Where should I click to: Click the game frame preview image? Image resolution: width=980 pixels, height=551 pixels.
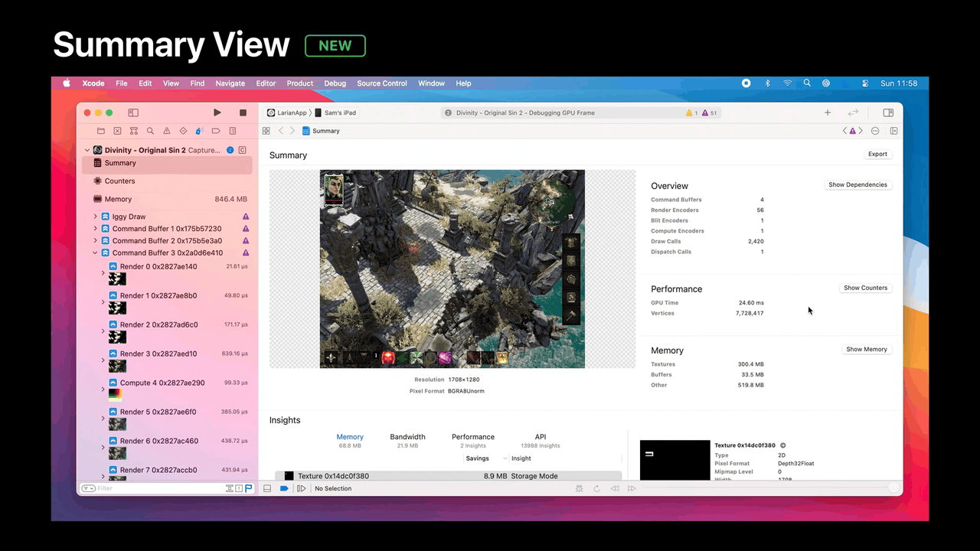pos(452,269)
